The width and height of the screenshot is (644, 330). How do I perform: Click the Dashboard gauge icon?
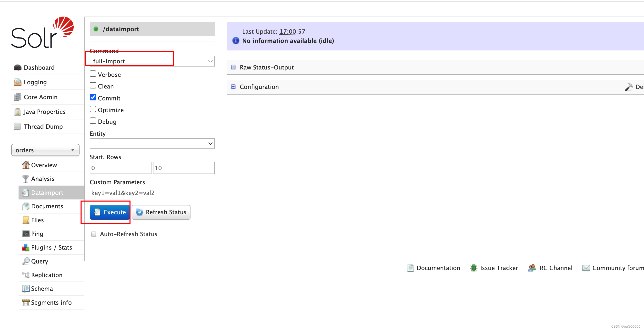pyautogui.click(x=17, y=68)
